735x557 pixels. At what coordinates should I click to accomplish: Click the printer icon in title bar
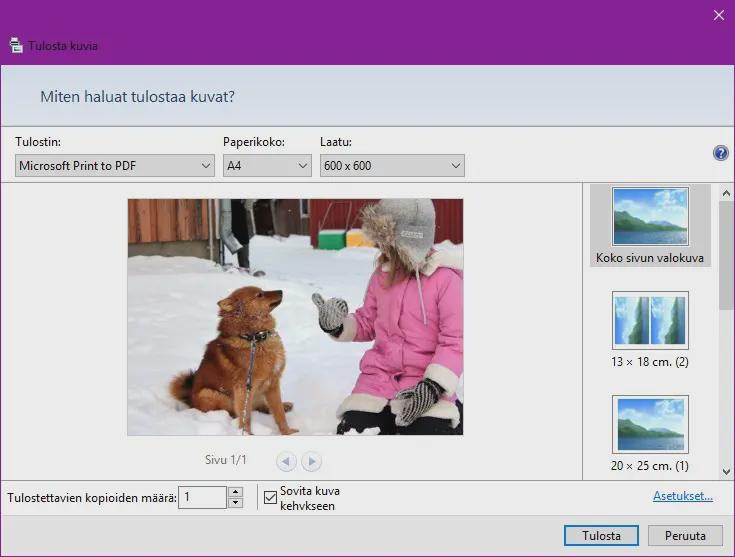pyautogui.click(x=16, y=45)
